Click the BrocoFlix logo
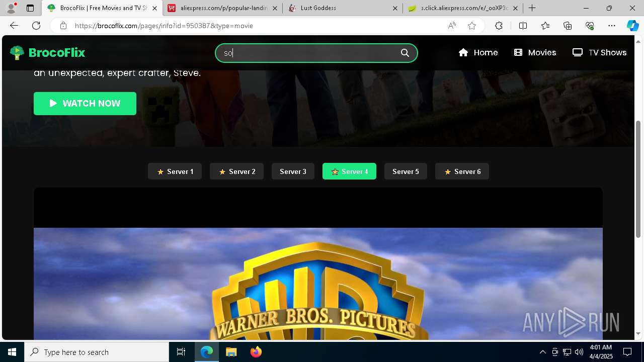 (x=47, y=52)
